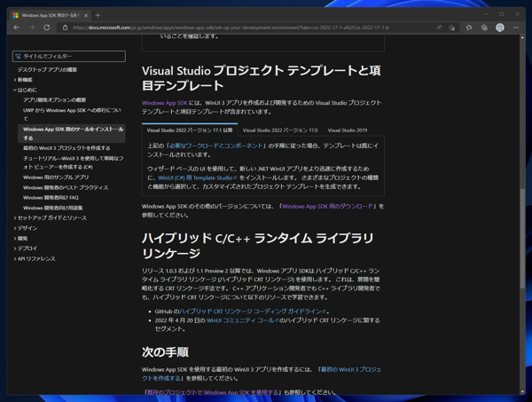Follow the purple Windows App SDK link
The image size is (532, 402).
click(165, 103)
